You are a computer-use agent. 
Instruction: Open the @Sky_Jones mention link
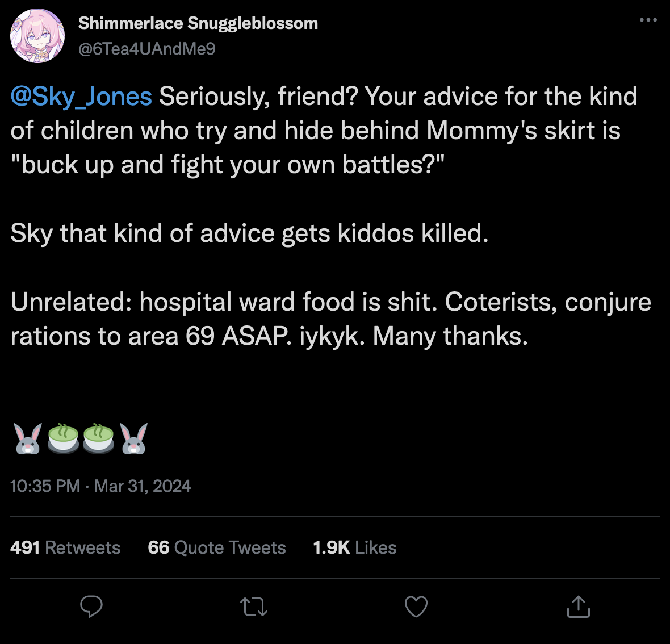pos(81,97)
